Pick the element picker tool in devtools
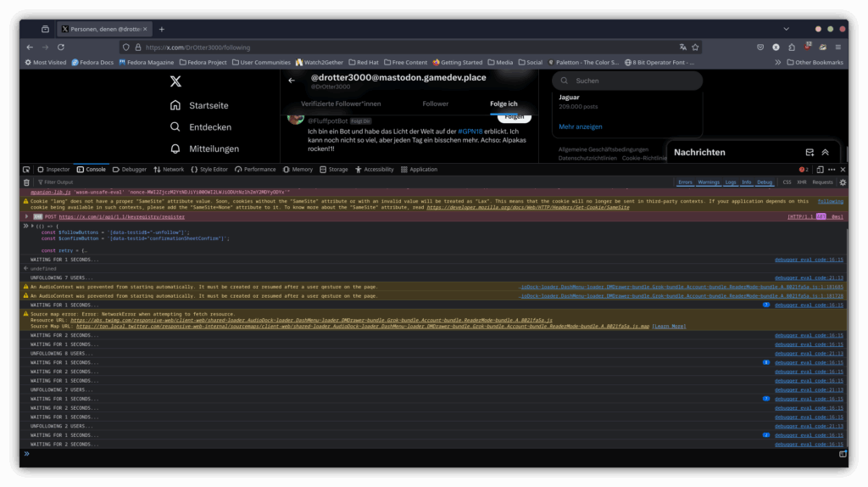This screenshot has height=487, width=868. tap(26, 170)
